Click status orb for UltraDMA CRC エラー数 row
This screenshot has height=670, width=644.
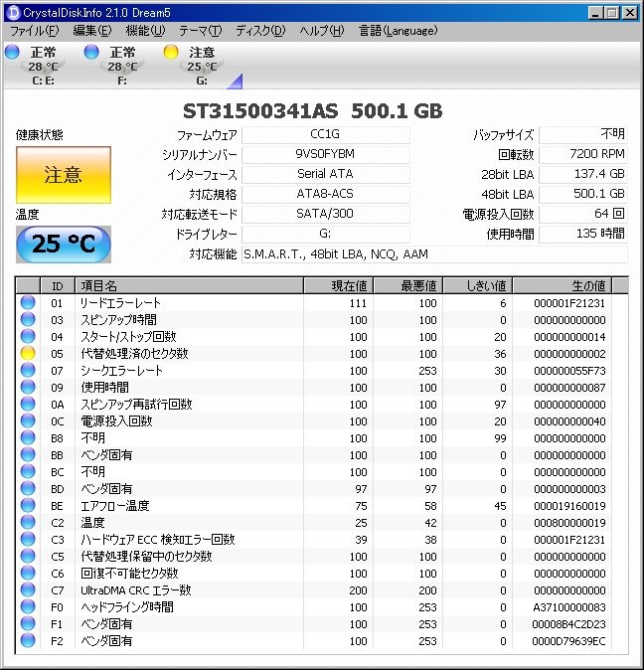pyautogui.click(x=28, y=589)
